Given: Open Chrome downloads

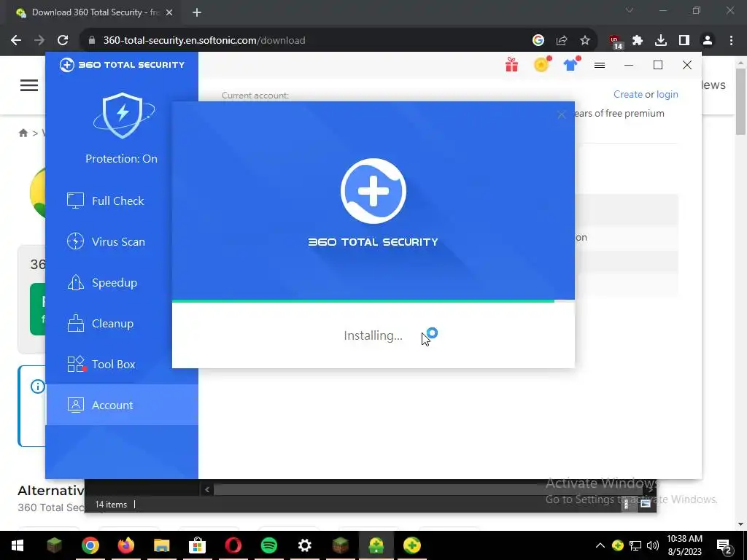Looking at the screenshot, I should click(661, 41).
